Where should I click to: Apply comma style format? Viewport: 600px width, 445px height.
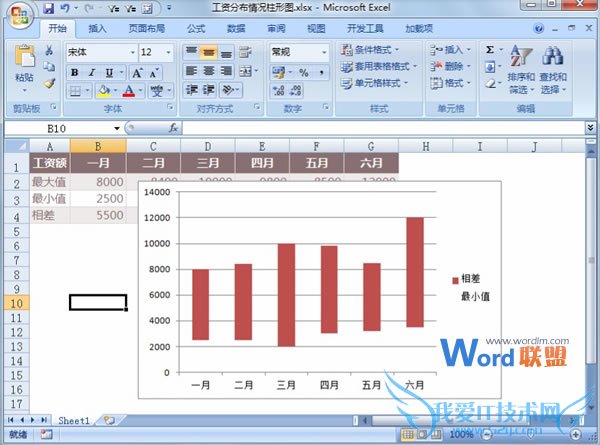[x=322, y=72]
